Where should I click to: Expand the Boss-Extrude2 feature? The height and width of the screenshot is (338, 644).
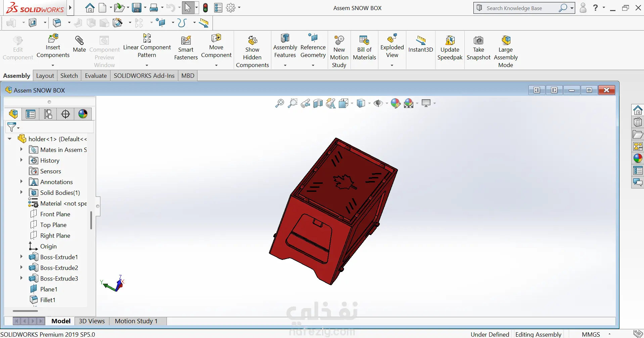coord(21,268)
